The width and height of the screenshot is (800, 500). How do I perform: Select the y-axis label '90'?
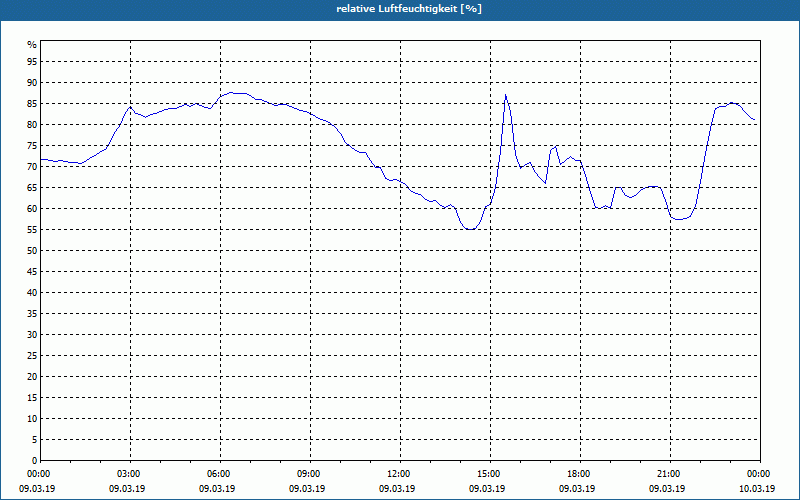[32, 83]
